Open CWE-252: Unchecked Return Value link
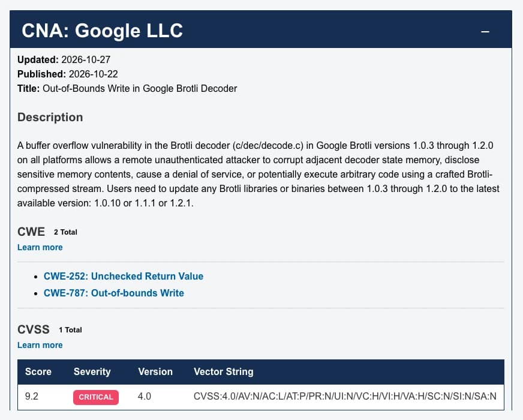 click(x=124, y=276)
